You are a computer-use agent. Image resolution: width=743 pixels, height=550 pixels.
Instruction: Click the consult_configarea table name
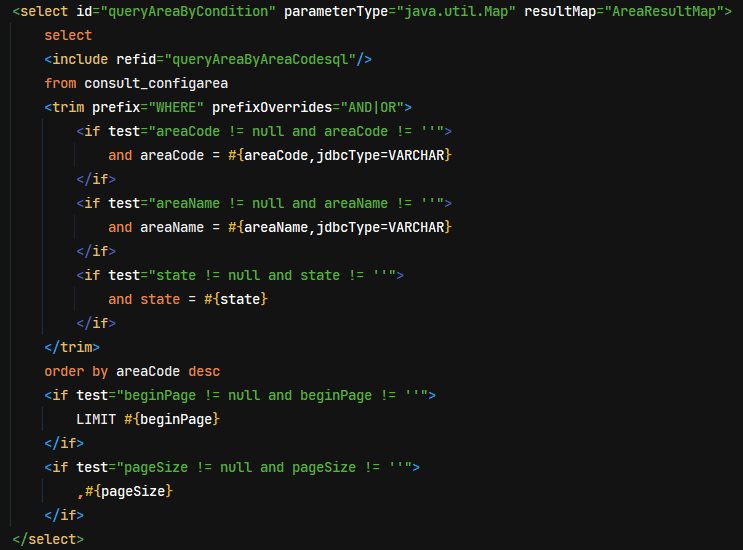[x=156, y=83]
